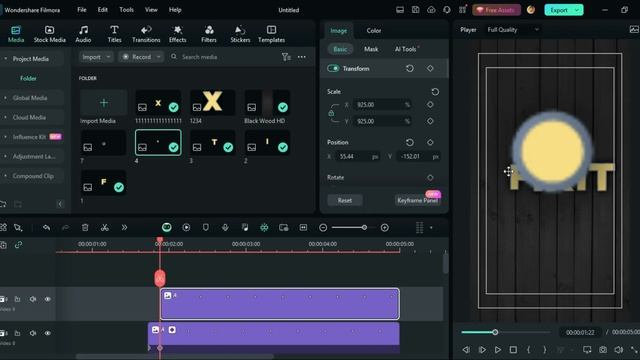Zoom out the timeline with minus icon
This screenshot has width=640, height=360.
click(x=323, y=228)
